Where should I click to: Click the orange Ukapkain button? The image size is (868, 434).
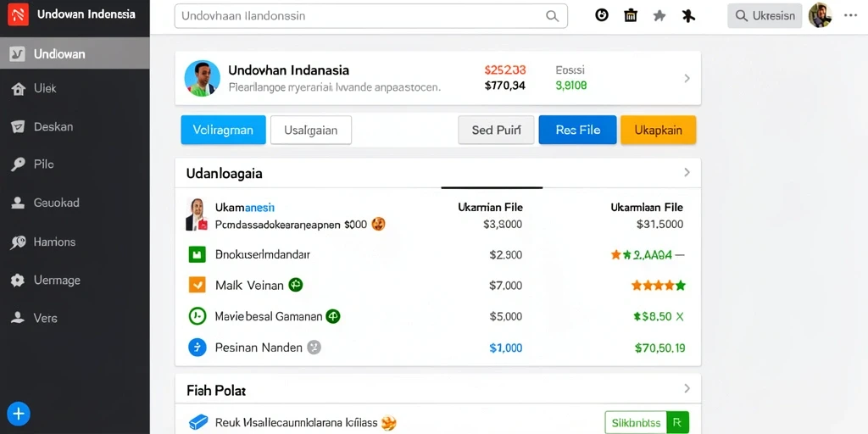[x=658, y=130]
